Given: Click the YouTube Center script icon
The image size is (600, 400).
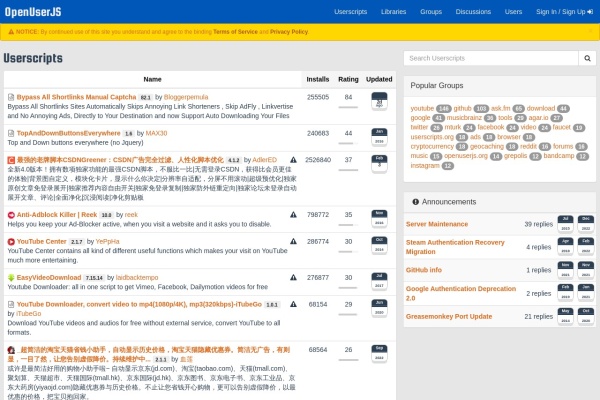Looking at the screenshot, I should pos(11,241).
